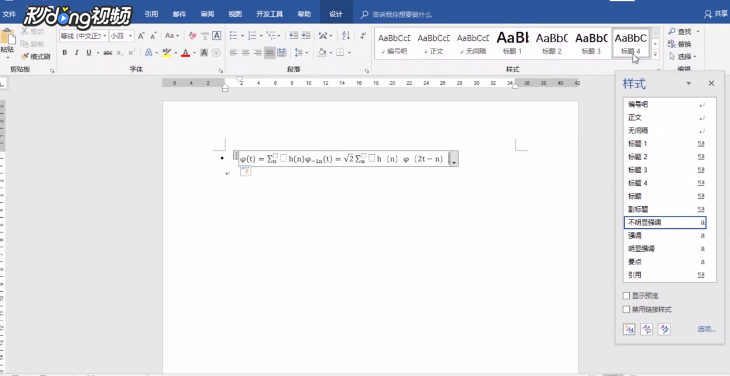Image resolution: width=730 pixels, height=376 pixels.
Task: Open the font name dropdown
Action: tap(104, 36)
